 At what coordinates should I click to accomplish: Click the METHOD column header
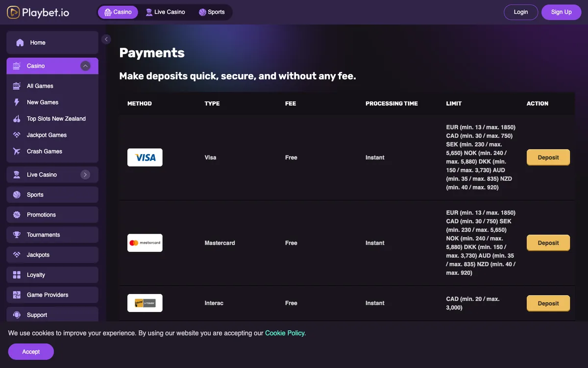(x=140, y=104)
